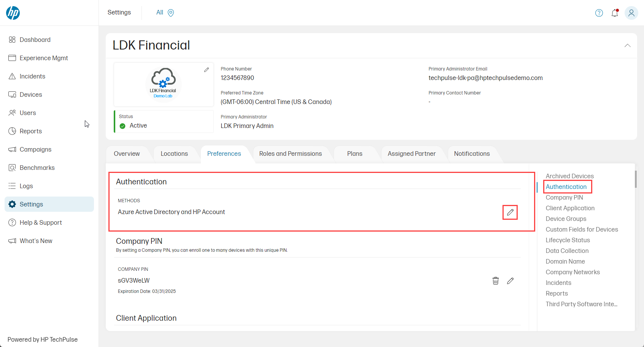Edit the Company PIN with the pencil icon
644x347 pixels.
(x=510, y=280)
